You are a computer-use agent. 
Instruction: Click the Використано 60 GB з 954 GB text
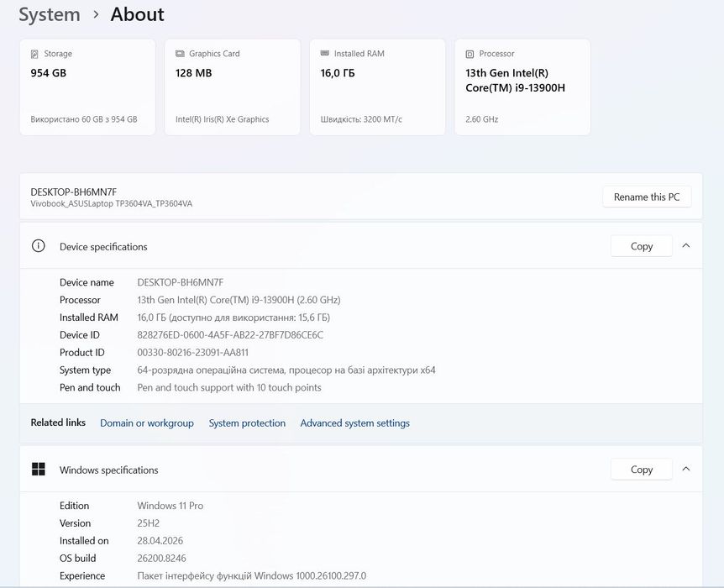[x=84, y=119]
